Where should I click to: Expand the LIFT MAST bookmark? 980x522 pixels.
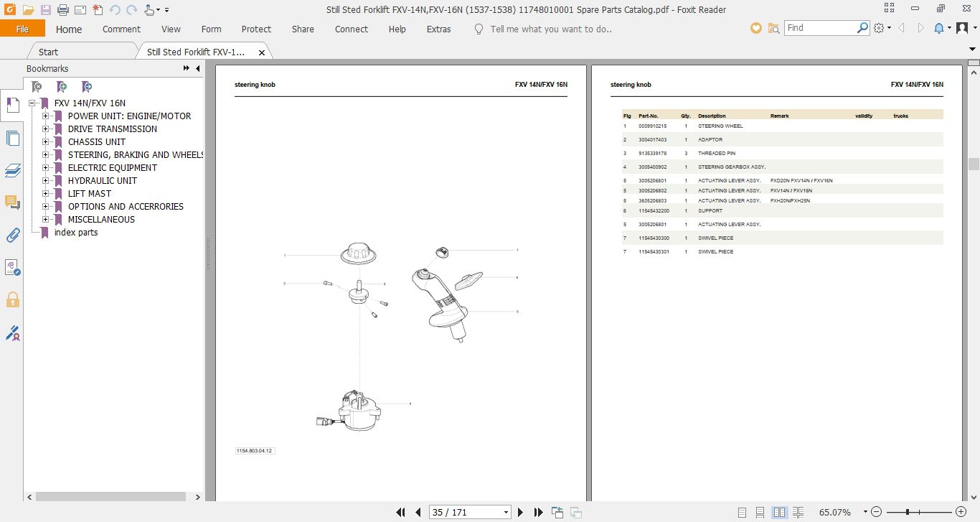pyautogui.click(x=46, y=193)
